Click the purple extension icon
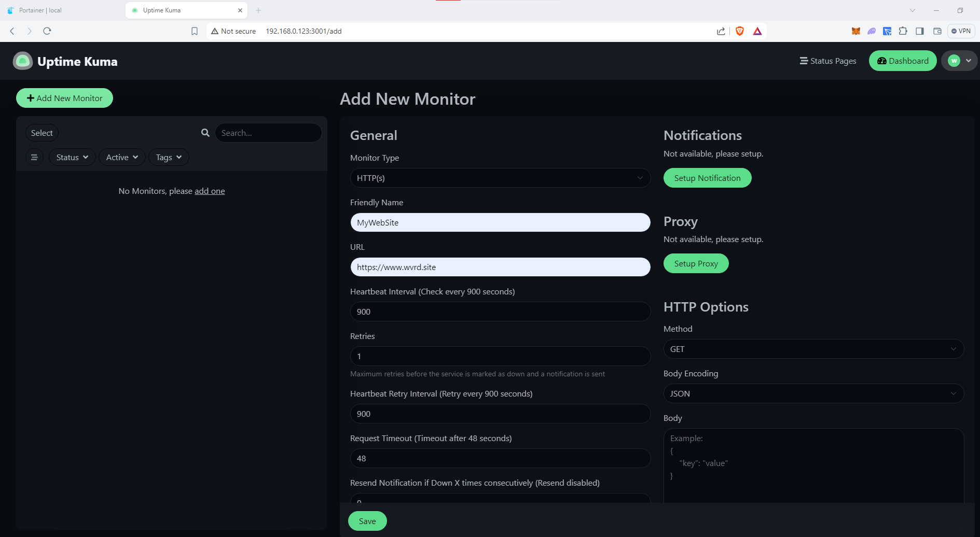The height and width of the screenshot is (537, 980). coord(872,31)
